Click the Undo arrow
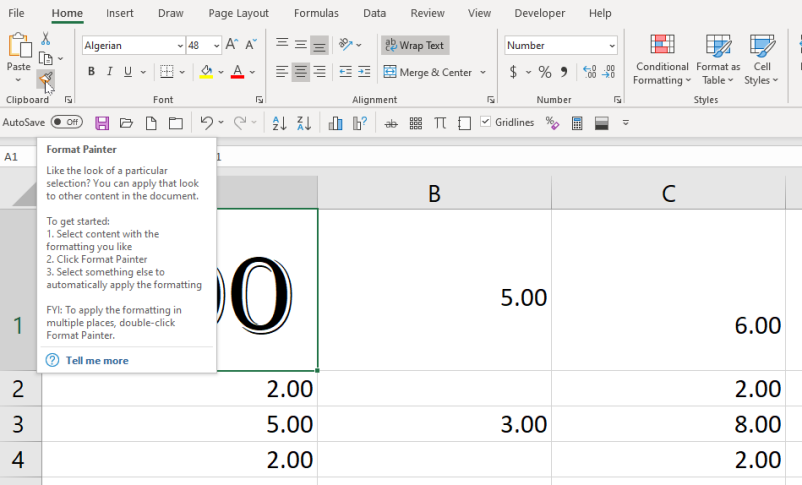Screen dimensions: 802x485 click(x=207, y=123)
